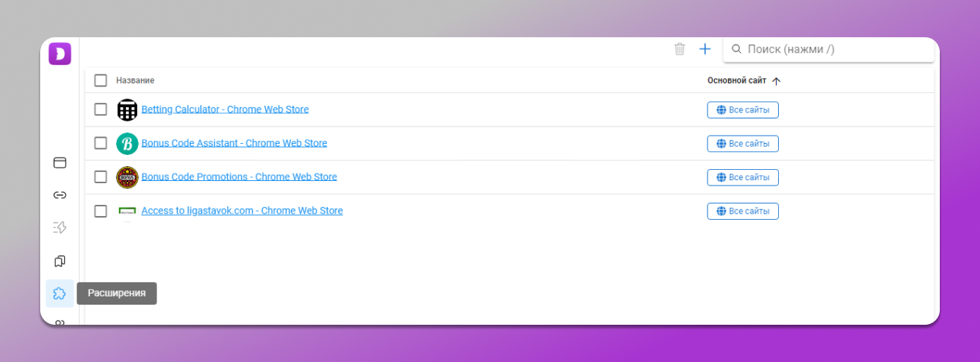
Task: Select the Расширения puzzle icon
Action: 60,293
